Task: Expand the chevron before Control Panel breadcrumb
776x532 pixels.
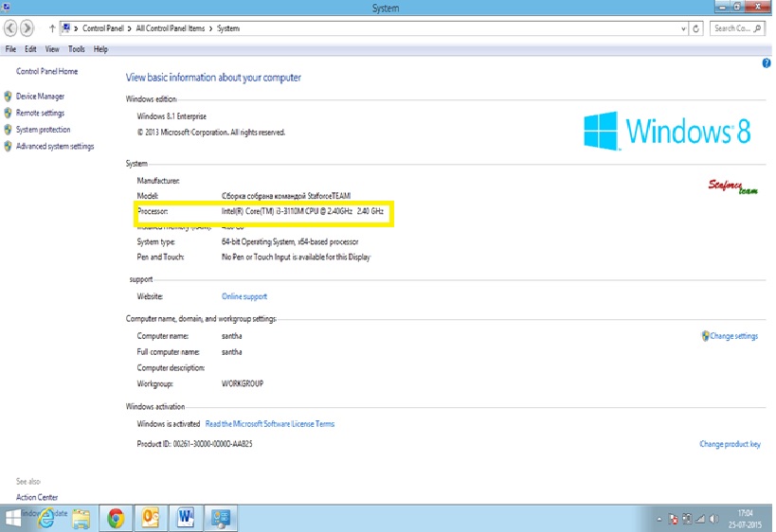Action: click(x=76, y=28)
